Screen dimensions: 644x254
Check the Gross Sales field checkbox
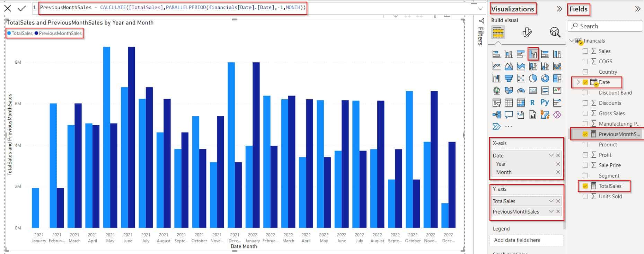pyautogui.click(x=585, y=113)
